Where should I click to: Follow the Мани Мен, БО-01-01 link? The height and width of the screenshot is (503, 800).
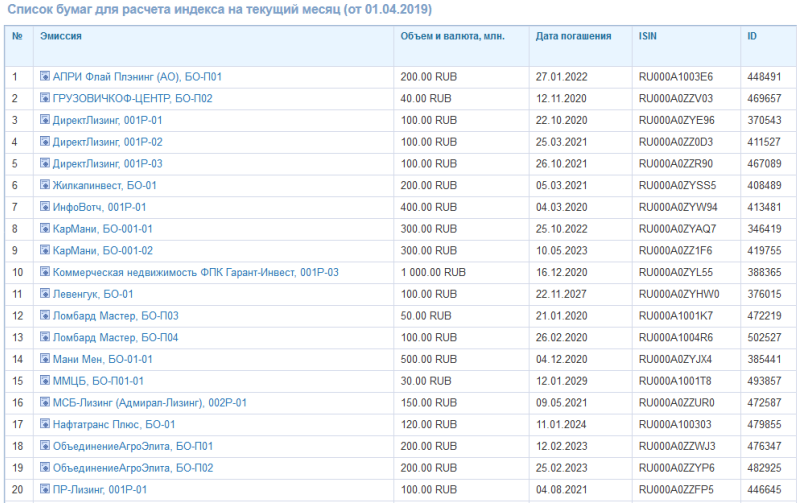coord(103,360)
